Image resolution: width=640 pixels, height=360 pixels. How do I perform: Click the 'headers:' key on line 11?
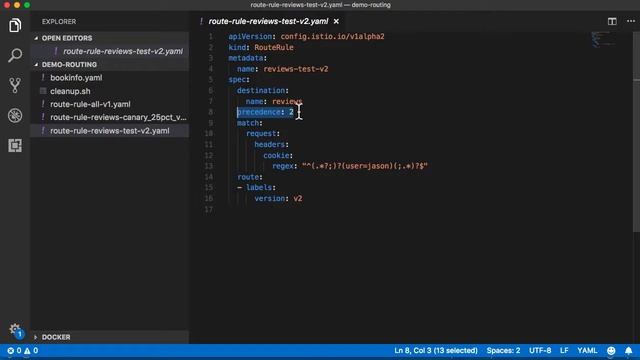pos(271,144)
